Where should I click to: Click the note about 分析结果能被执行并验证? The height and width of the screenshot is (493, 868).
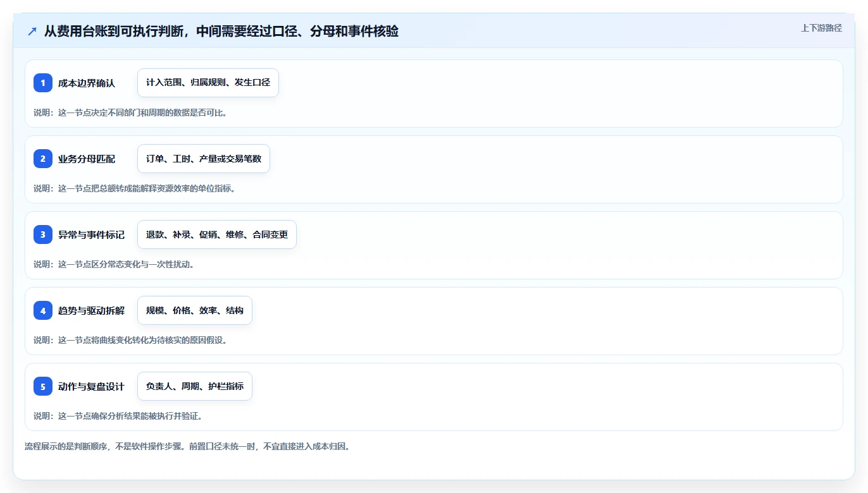[x=118, y=416]
